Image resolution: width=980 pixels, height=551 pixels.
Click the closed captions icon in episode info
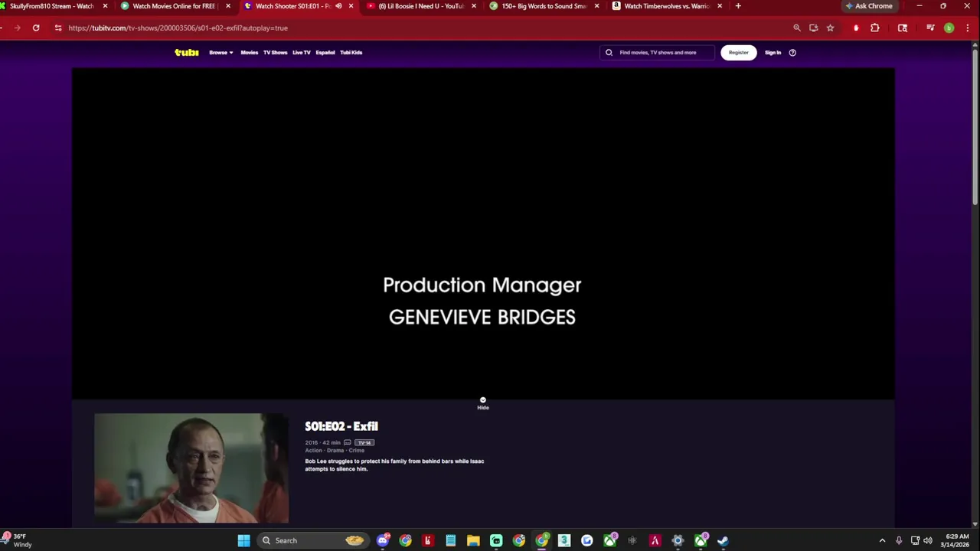pos(347,442)
